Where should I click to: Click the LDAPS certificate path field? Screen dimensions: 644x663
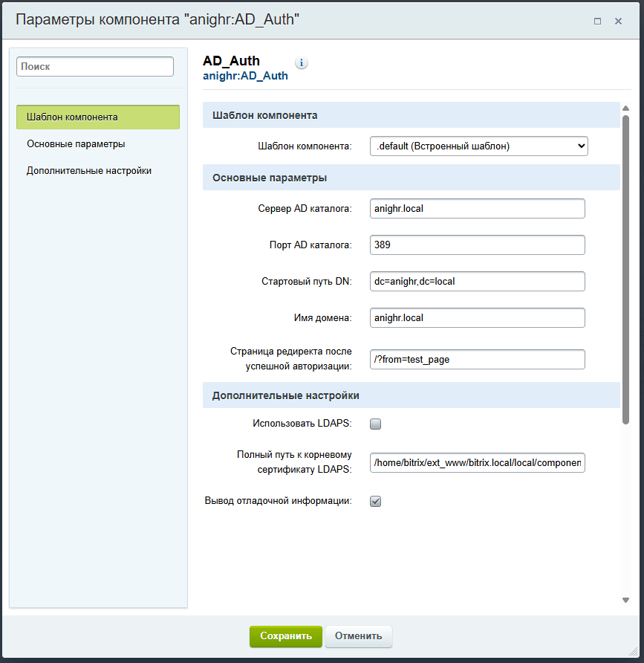click(478, 462)
